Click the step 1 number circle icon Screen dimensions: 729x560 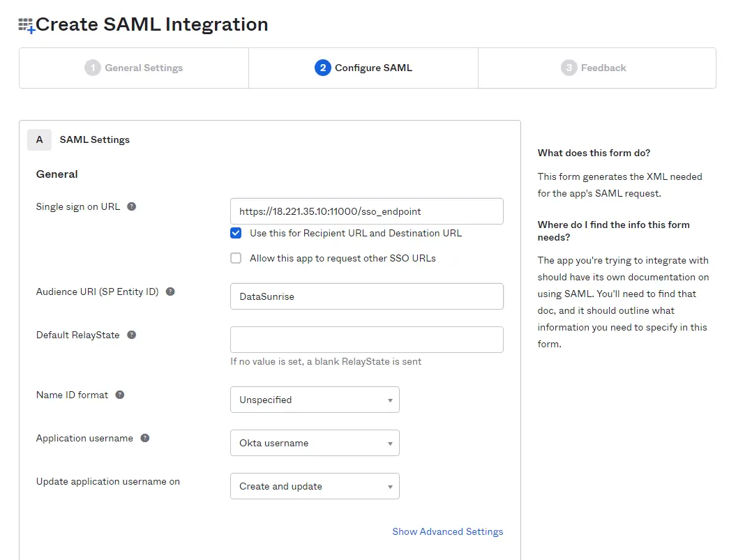coord(93,68)
